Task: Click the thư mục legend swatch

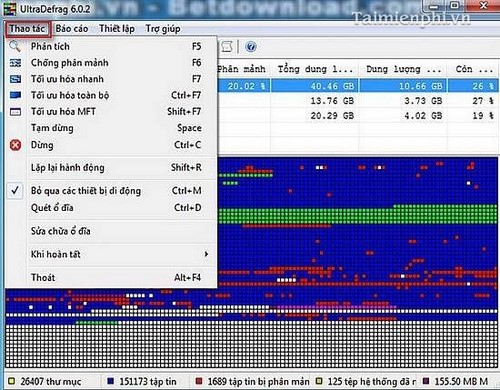Action: point(12,381)
